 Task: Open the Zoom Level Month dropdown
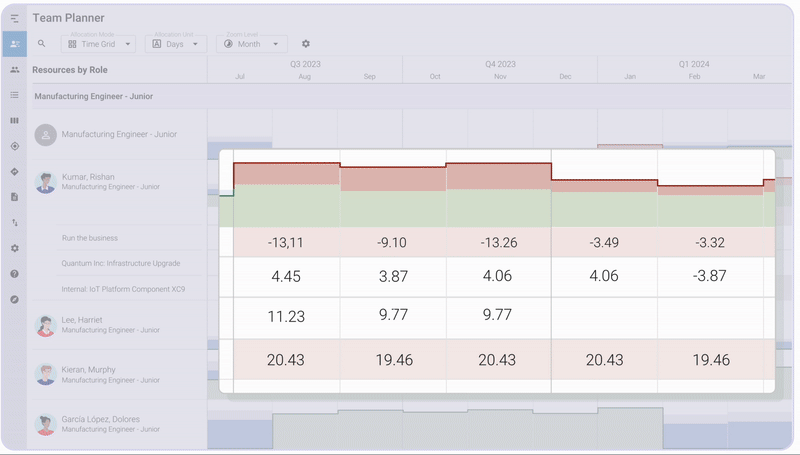click(252, 44)
